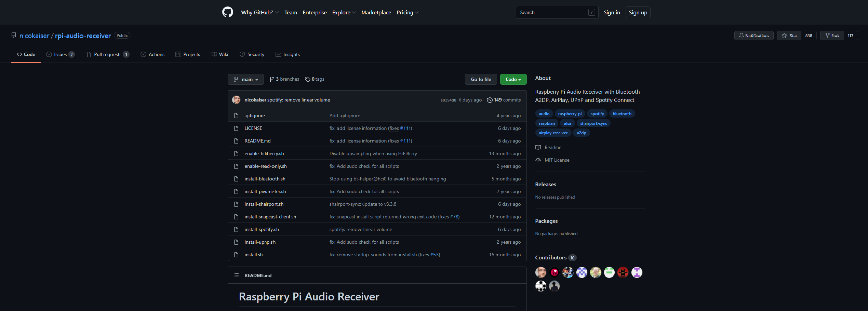Screen dimensions: 868x311
Task: Open the Projects tab
Action: point(188,54)
